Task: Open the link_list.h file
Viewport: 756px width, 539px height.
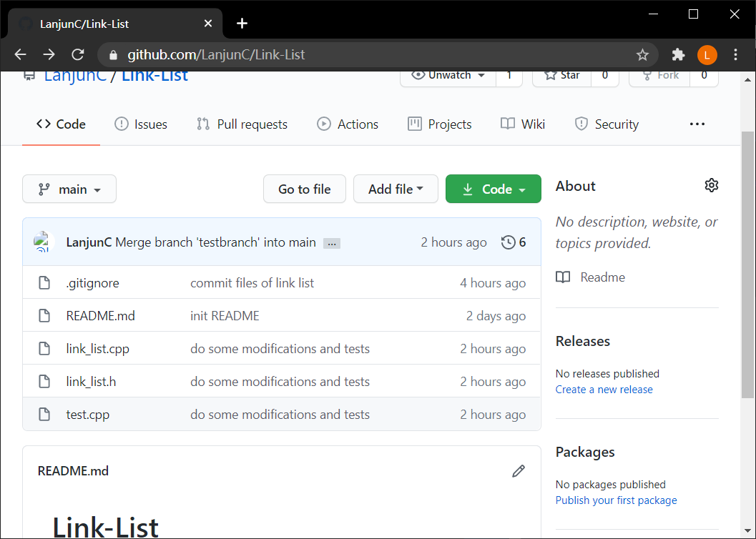Action: (91, 382)
